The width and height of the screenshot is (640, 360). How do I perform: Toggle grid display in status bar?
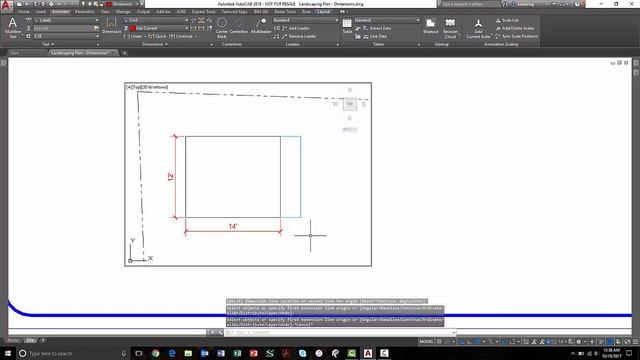(x=439, y=341)
